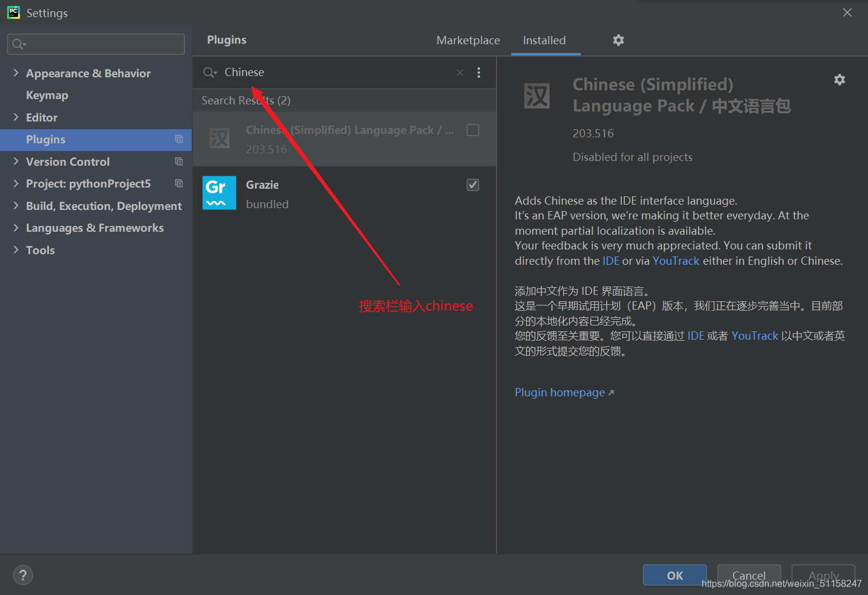The width and height of the screenshot is (868, 595).
Task: Open the plugin search options menu (three dots)
Action: pos(479,73)
